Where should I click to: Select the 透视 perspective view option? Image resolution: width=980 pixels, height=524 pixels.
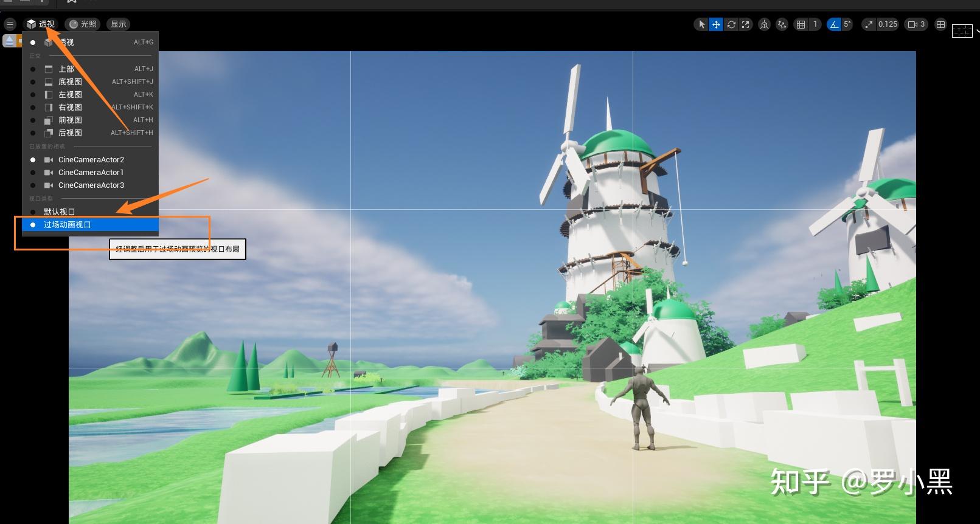click(91, 42)
